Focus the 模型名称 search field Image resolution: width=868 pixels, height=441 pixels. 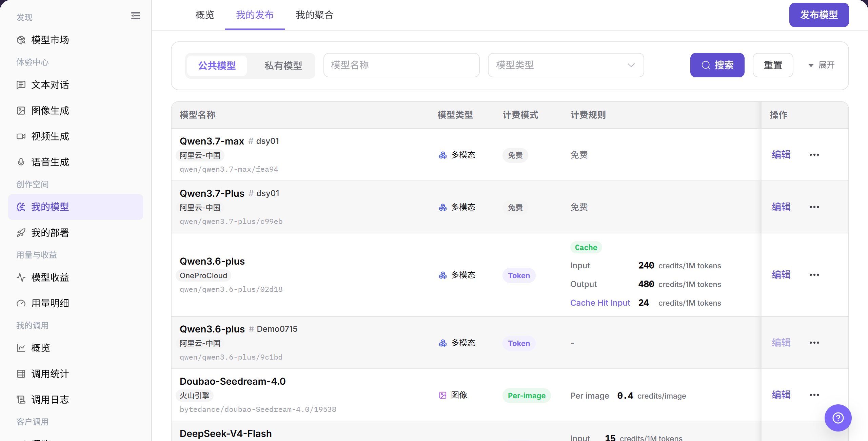coord(401,65)
